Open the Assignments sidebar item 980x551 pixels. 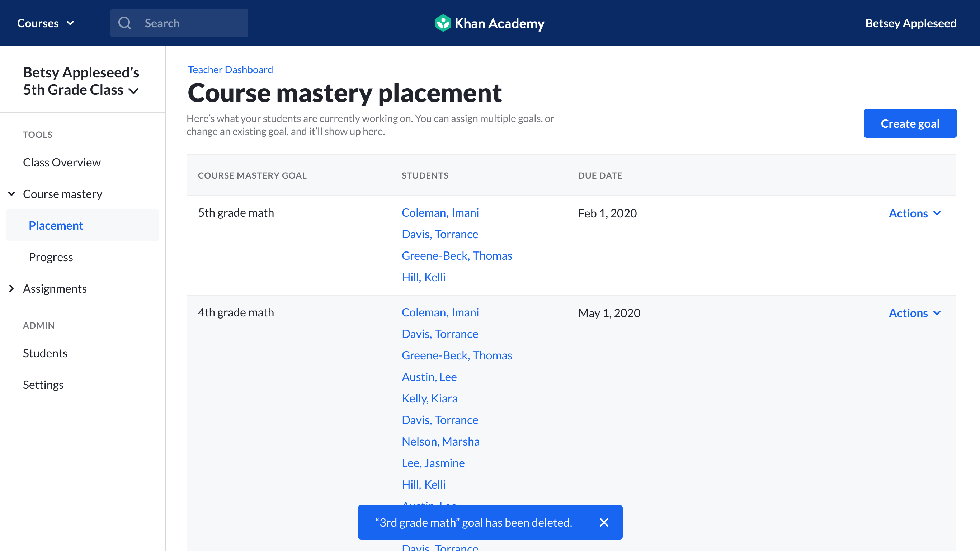point(55,288)
